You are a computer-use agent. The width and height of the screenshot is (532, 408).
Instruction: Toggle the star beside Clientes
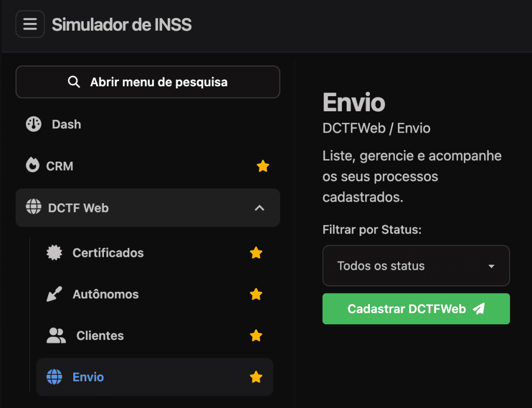tap(256, 336)
